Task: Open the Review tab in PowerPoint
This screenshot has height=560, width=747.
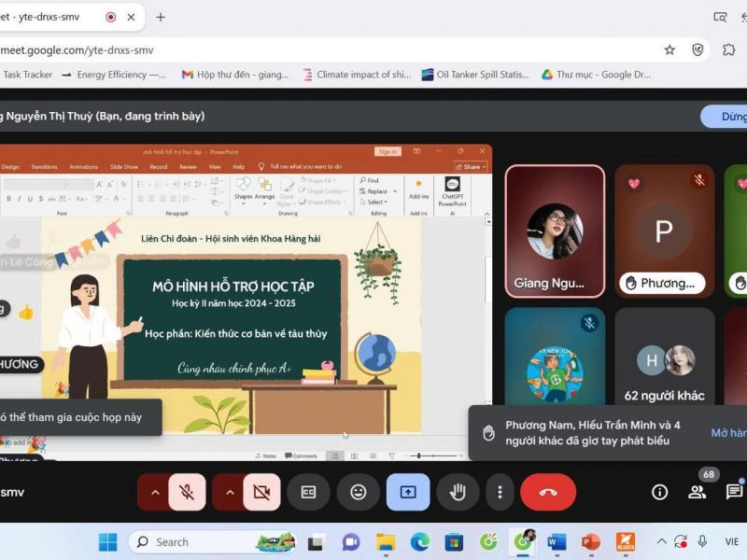Action: tap(189, 167)
